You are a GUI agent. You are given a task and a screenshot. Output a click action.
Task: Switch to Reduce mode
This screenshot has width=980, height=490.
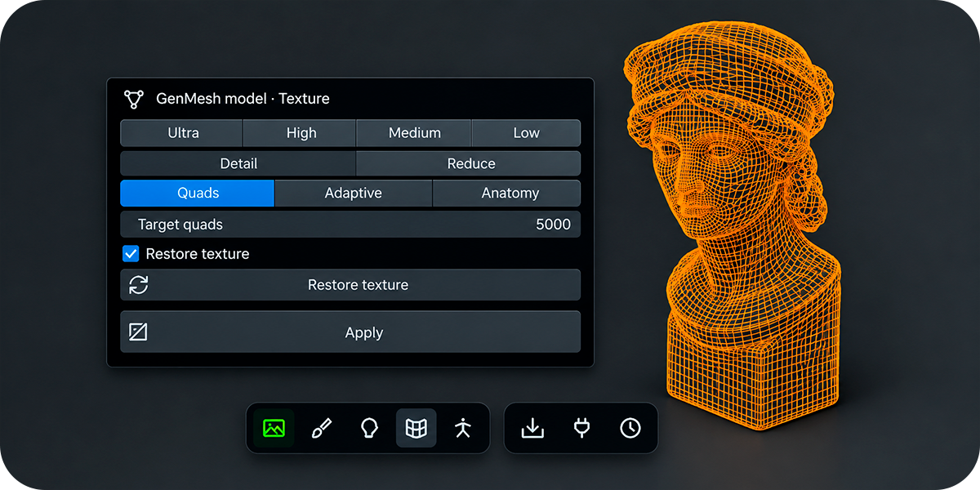pyautogui.click(x=469, y=163)
